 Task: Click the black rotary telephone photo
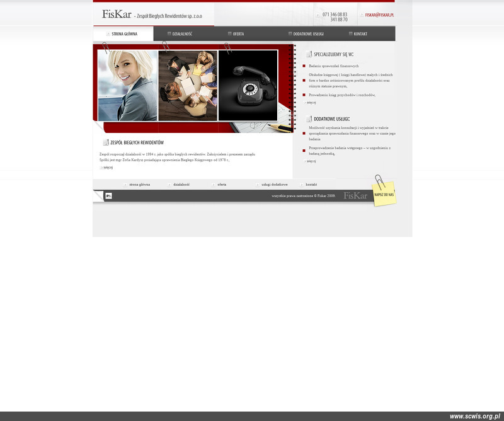coord(248,86)
